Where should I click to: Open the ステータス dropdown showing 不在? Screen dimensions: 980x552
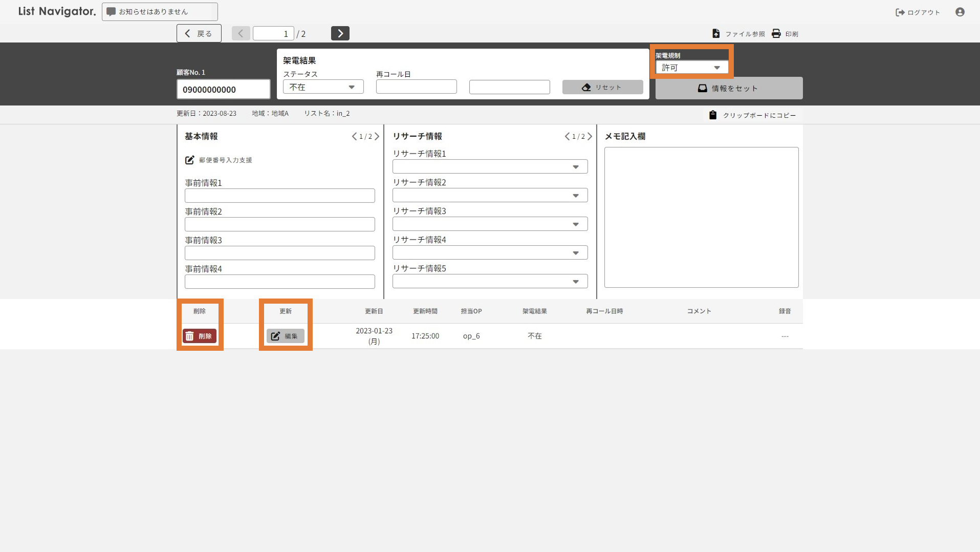[x=323, y=87]
